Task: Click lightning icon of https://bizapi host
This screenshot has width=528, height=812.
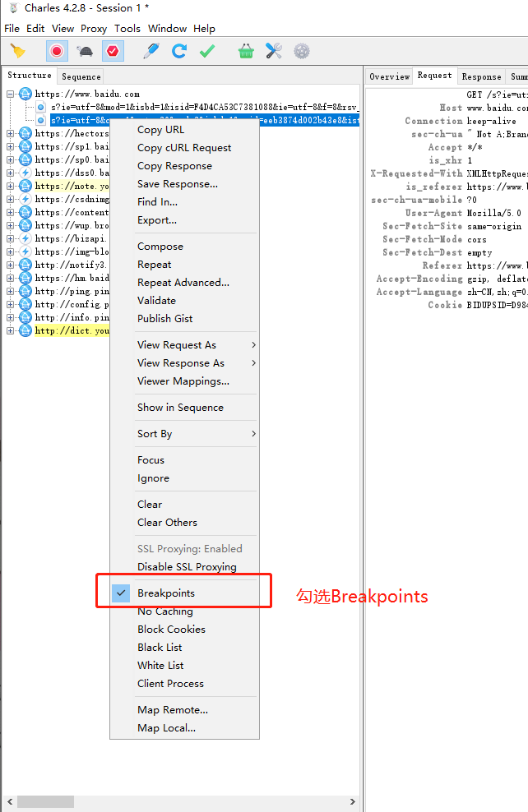Action: pos(25,238)
